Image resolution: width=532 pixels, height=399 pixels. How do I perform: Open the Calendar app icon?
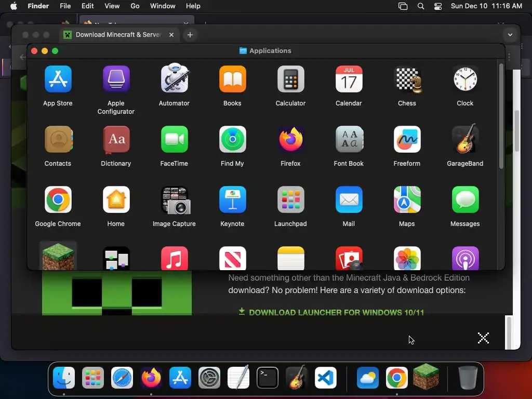click(349, 79)
